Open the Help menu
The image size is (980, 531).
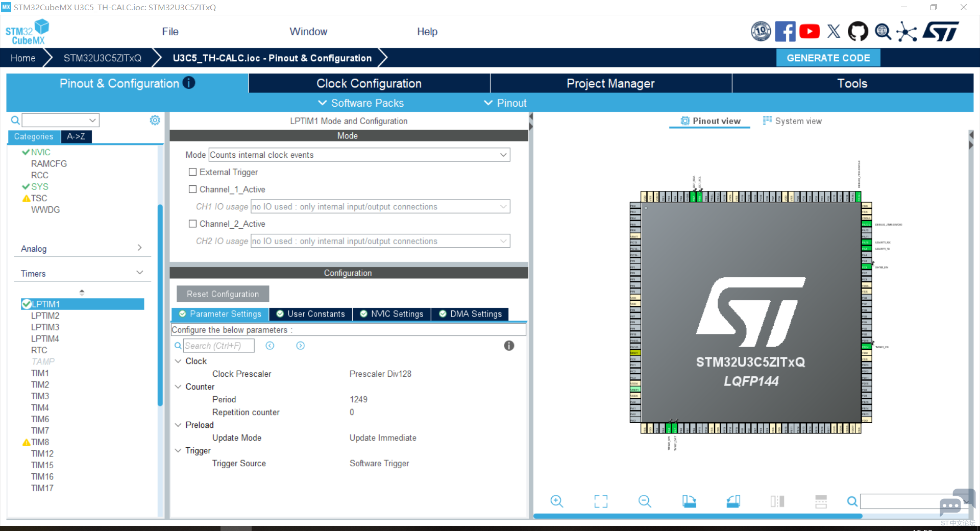[427, 32]
